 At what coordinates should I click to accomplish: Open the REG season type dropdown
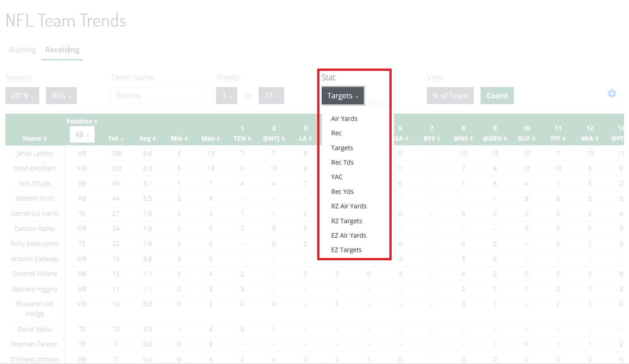pos(61,96)
